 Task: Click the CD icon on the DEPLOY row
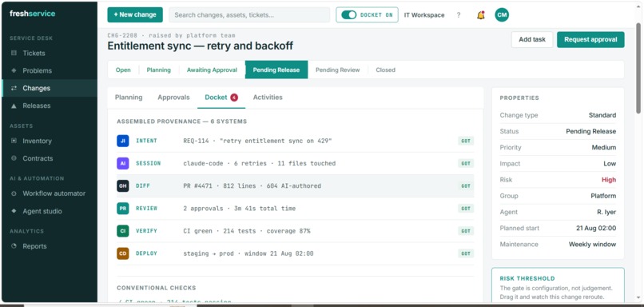(x=122, y=253)
